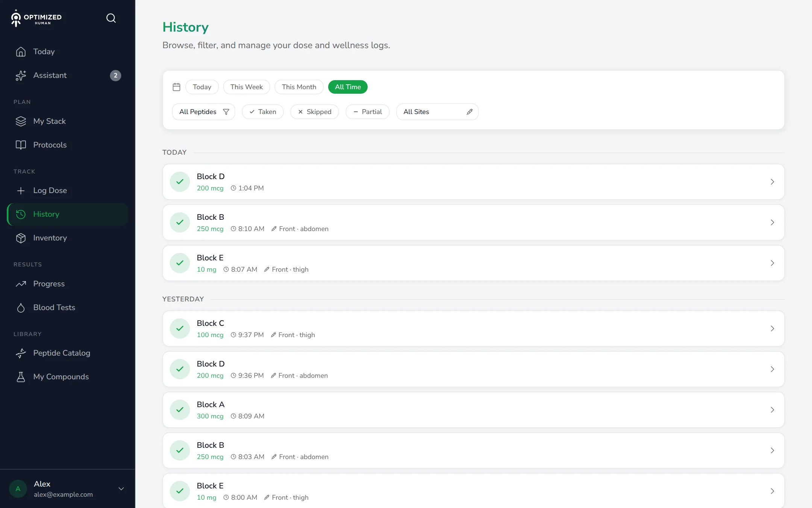Viewport: 812px width, 508px height.
Task: Go to Today in the sidebar
Action: [x=68, y=52]
